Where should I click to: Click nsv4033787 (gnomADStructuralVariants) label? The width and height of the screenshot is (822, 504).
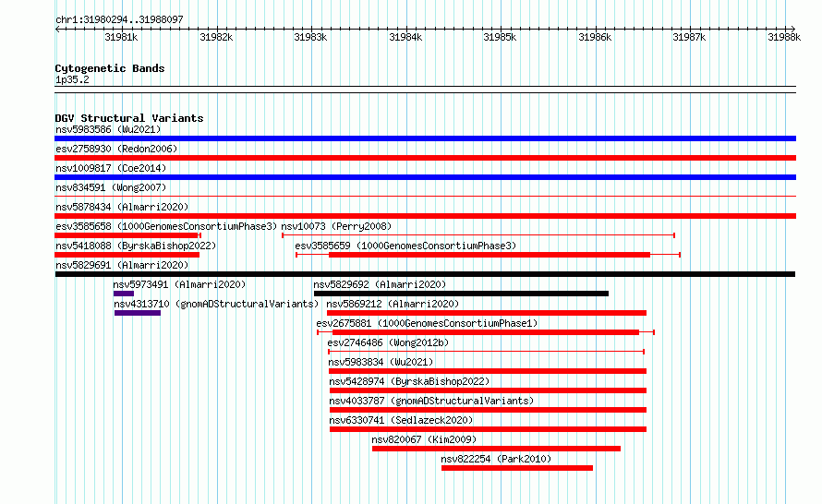tap(431, 401)
